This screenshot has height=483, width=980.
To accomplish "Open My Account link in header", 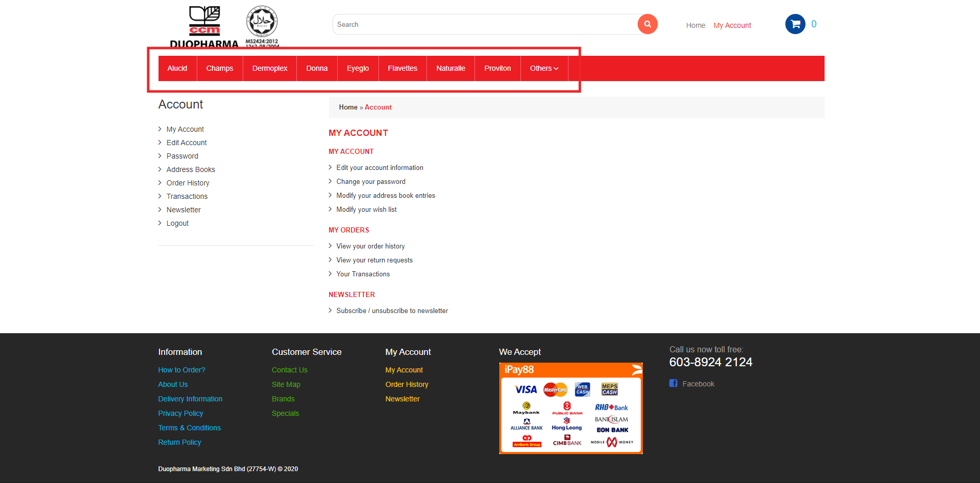I will tap(732, 25).
